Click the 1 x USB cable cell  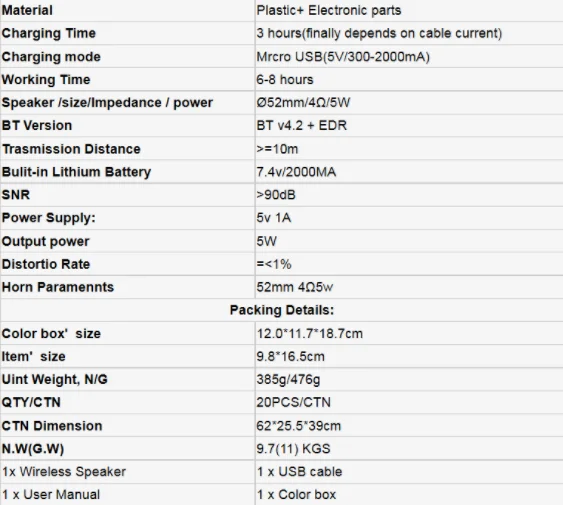click(409, 472)
